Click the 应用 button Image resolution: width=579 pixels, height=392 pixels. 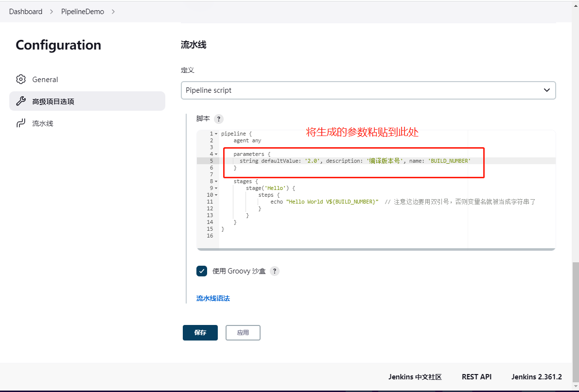point(243,332)
